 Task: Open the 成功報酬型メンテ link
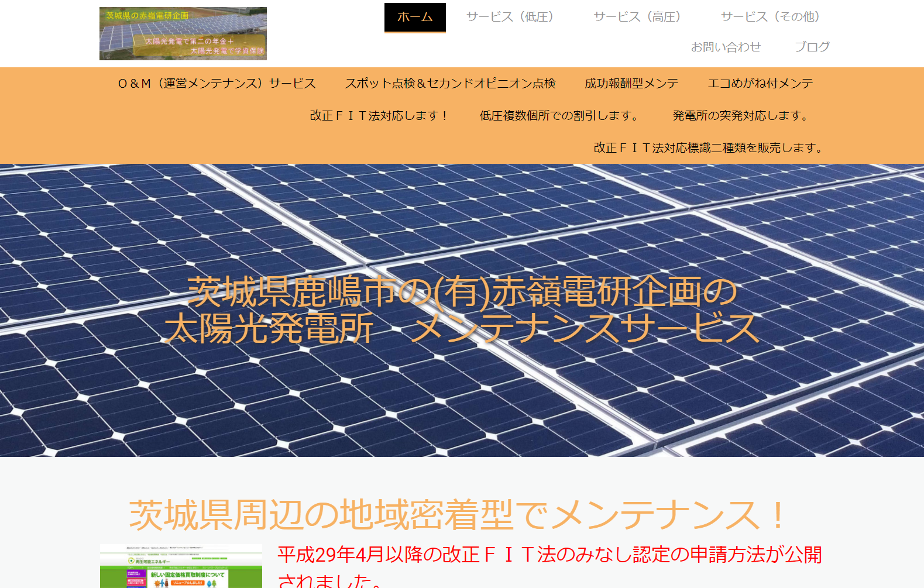click(631, 84)
